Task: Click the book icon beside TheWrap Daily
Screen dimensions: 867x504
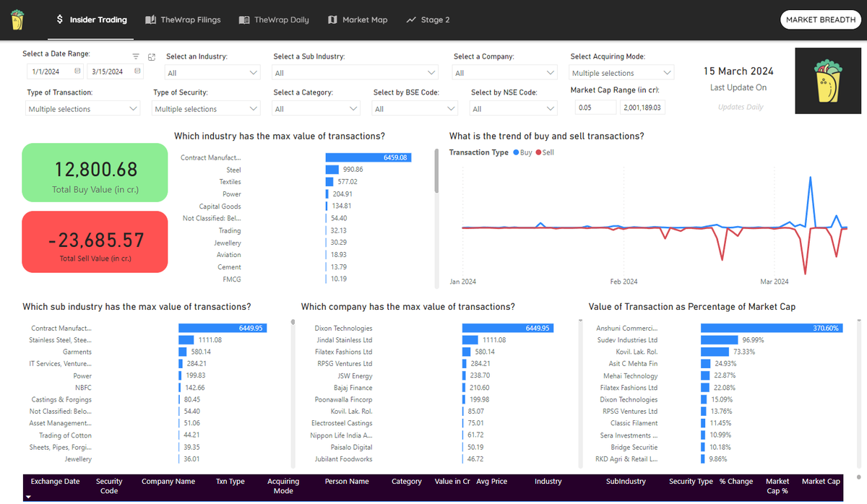Action: (244, 20)
